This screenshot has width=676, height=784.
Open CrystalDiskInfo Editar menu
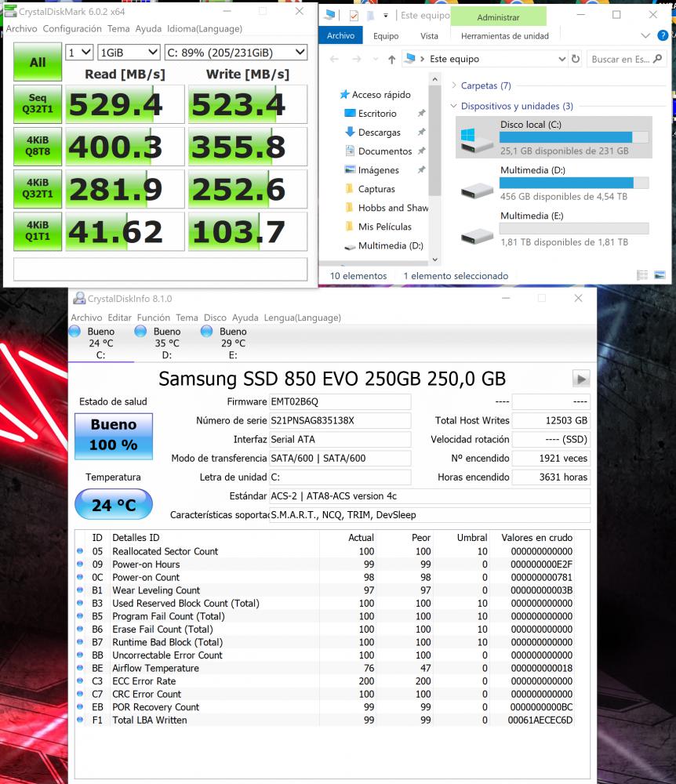coord(119,318)
